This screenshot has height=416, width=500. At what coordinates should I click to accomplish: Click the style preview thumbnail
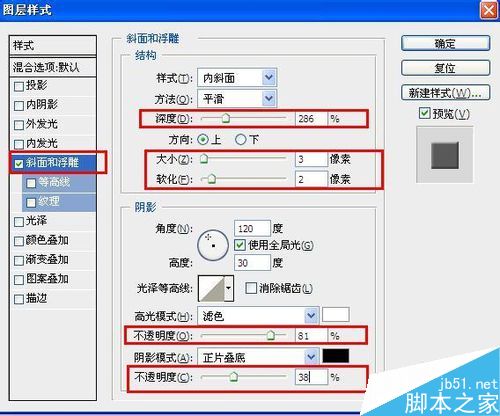tap(445, 155)
